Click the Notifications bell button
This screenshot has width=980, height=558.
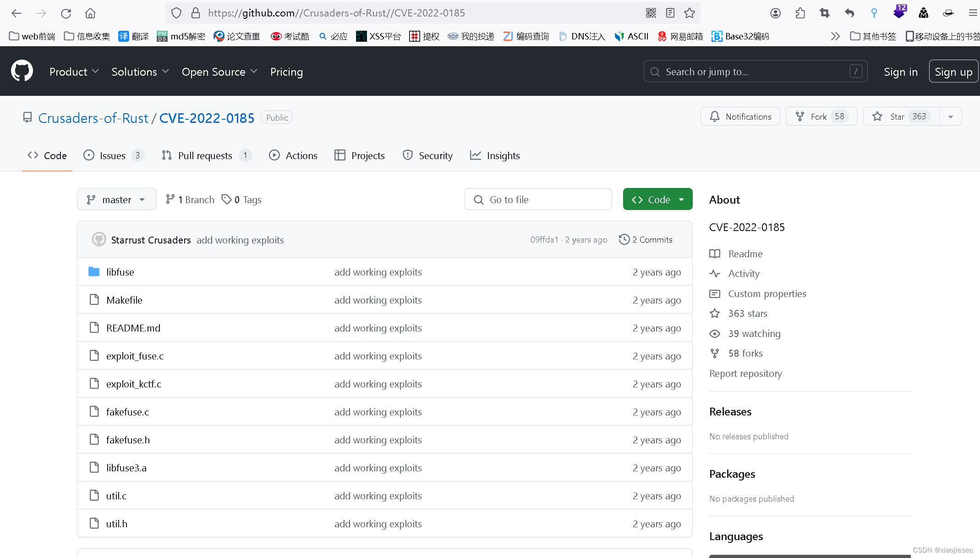click(740, 116)
